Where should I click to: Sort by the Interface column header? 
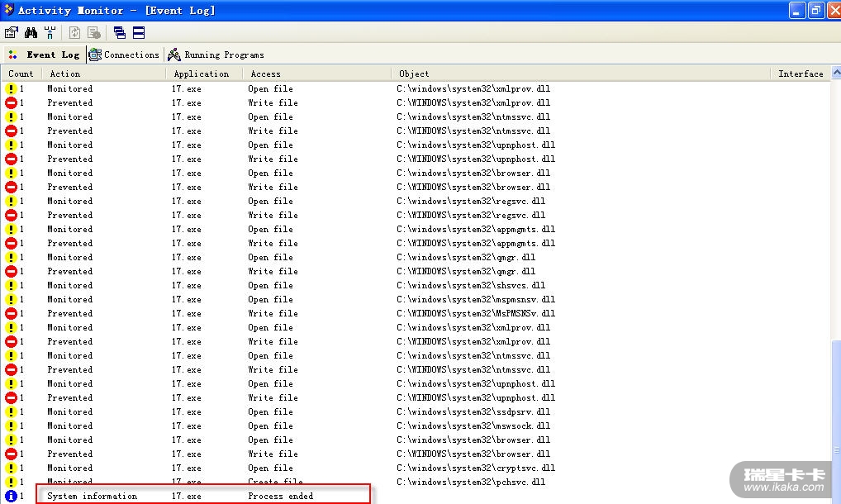801,74
